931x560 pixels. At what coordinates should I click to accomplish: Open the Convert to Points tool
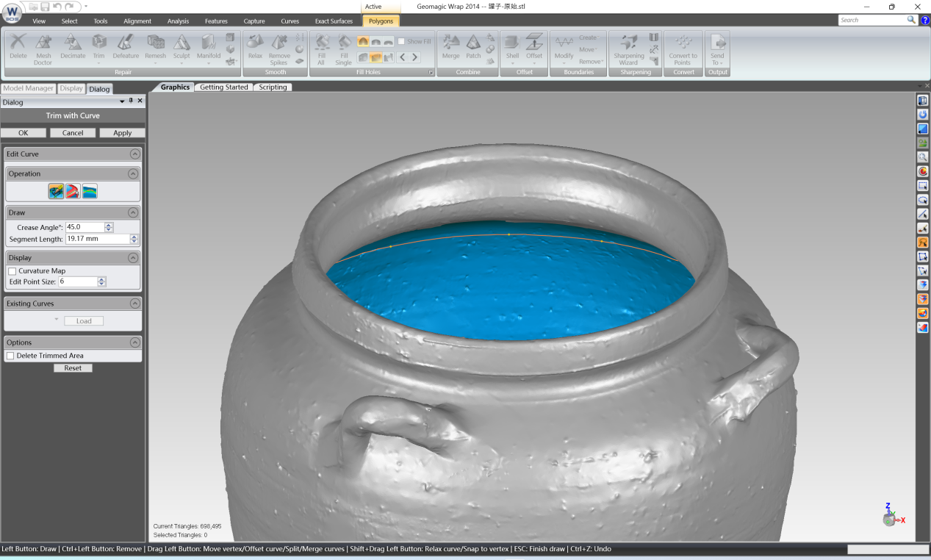[x=683, y=50]
